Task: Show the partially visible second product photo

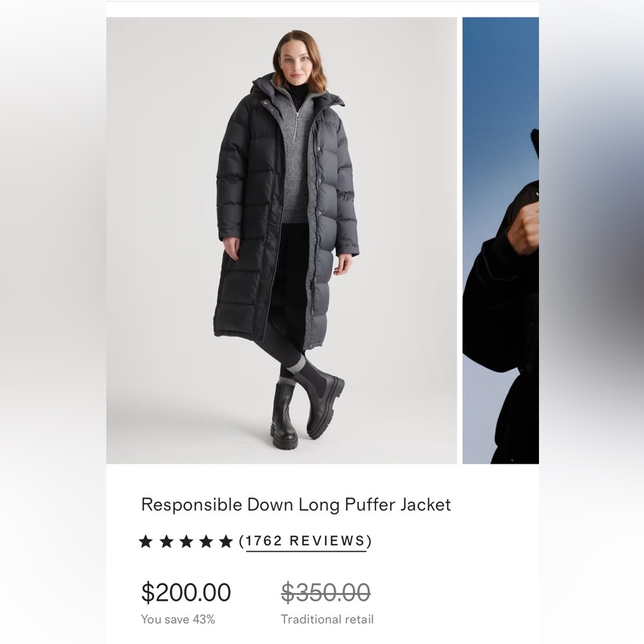Action: (x=500, y=240)
